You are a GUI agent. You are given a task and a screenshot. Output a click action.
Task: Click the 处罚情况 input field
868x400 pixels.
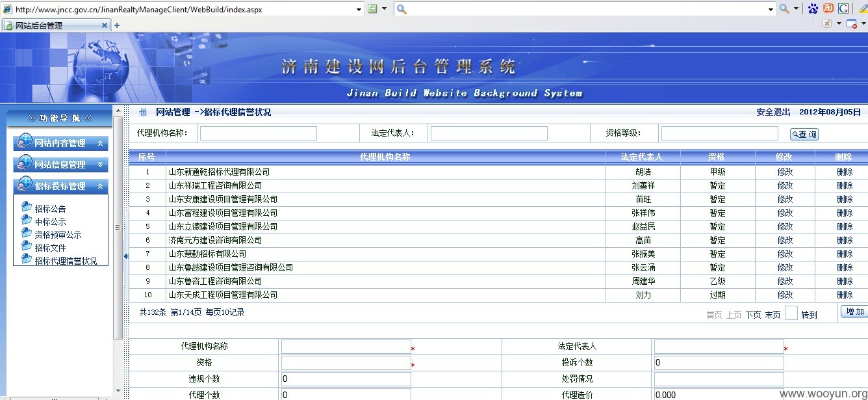click(719, 379)
